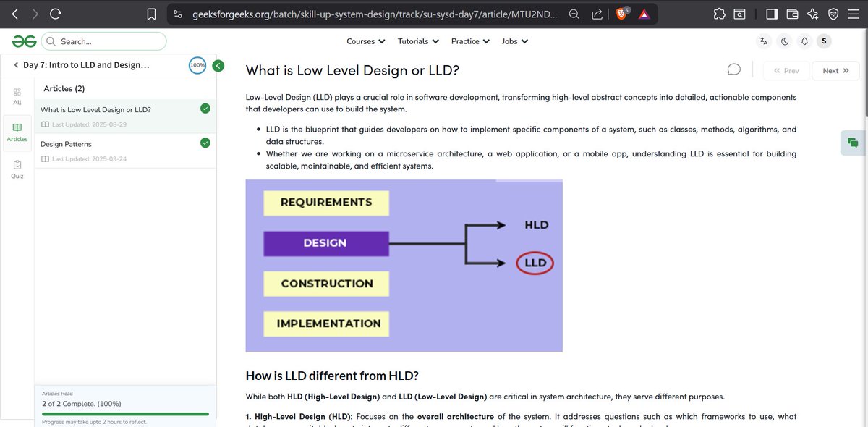This screenshot has width=868, height=427.
Task: Click the page vertical scrollbar
Action: tap(864, 72)
